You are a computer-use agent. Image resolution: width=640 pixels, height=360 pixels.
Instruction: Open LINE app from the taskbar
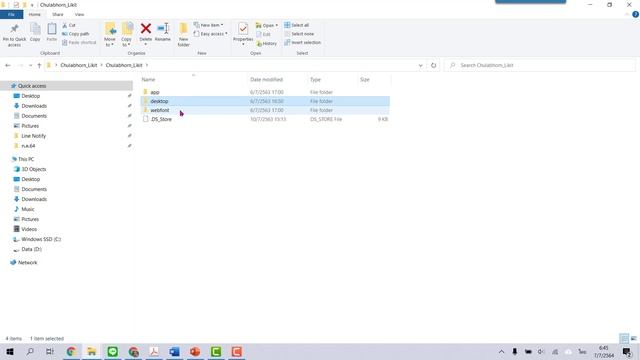tap(113, 351)
